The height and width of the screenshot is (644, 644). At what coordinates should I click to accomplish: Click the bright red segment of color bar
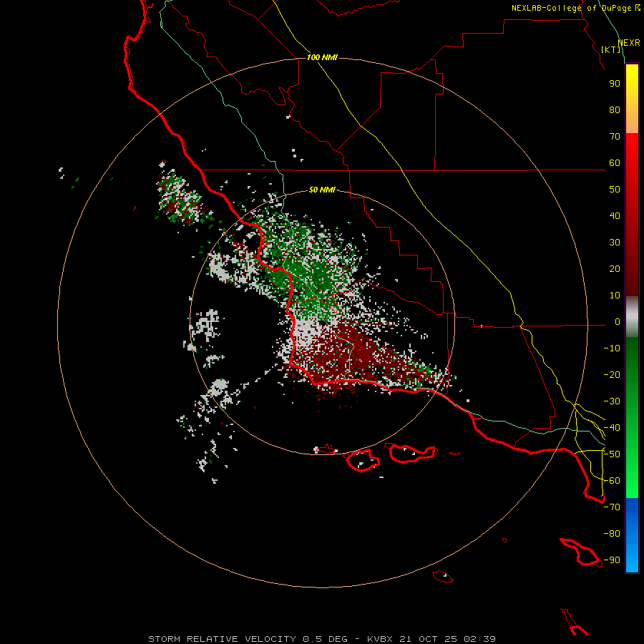[x=632, y=215]
